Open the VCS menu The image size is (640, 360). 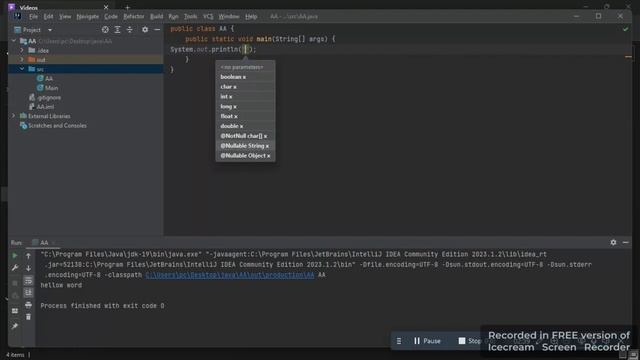coord(208,17)
